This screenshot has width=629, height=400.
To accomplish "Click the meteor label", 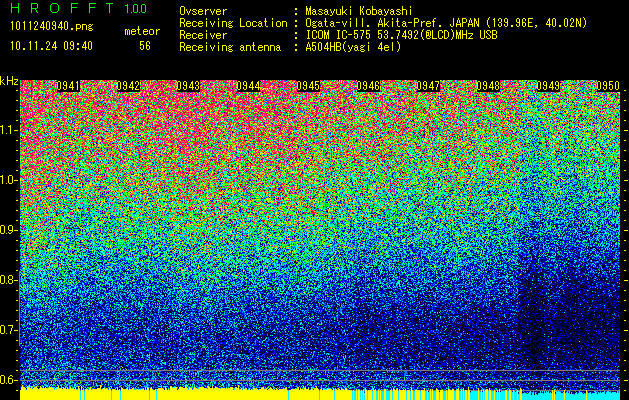I will [142, 31].
